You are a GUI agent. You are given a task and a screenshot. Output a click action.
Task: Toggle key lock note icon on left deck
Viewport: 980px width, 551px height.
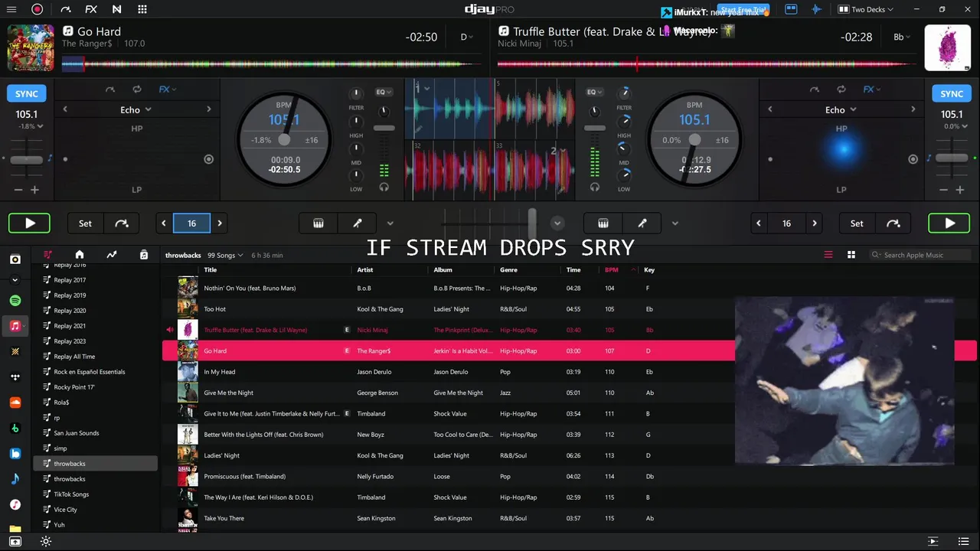tap(50, 158)
